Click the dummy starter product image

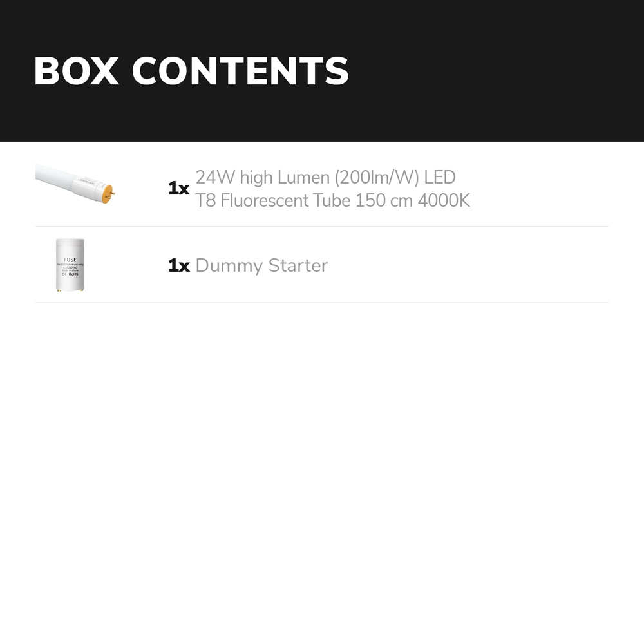pos(70,265)
